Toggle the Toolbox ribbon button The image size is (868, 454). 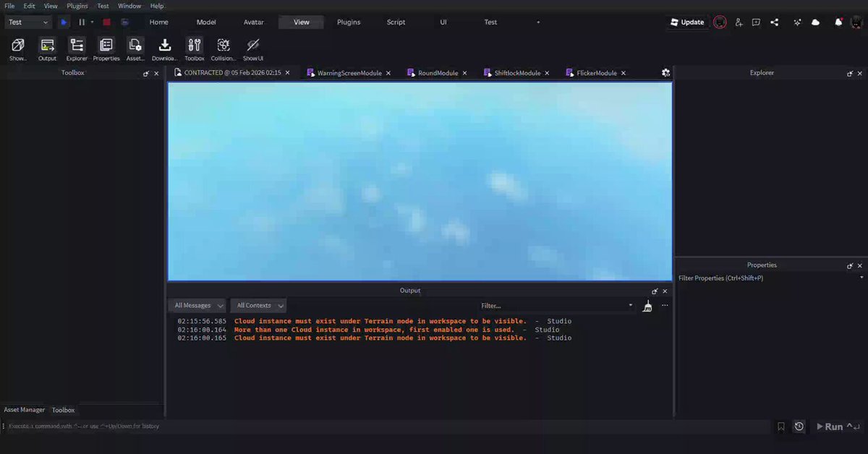(x=195, y=49)
